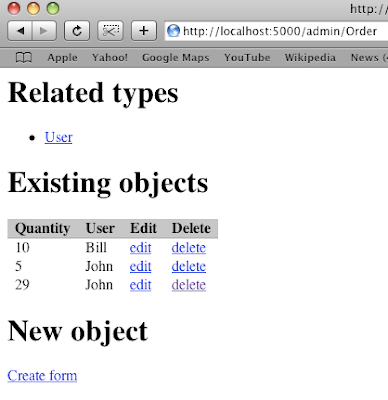The image size is (388, 400).
Task: Open the Create form link
Action: [x=42, y=376]
